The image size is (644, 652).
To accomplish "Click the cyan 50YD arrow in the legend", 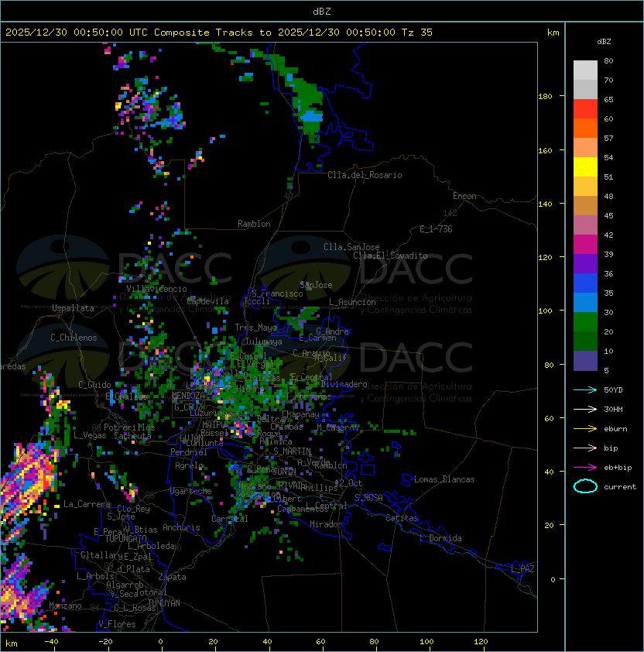I will 585,389.
